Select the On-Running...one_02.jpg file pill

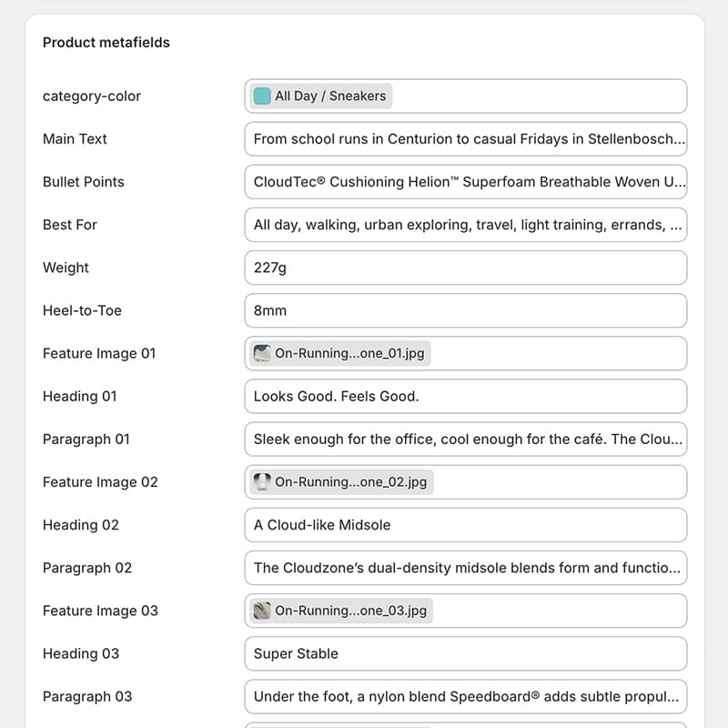pos(337,482)
